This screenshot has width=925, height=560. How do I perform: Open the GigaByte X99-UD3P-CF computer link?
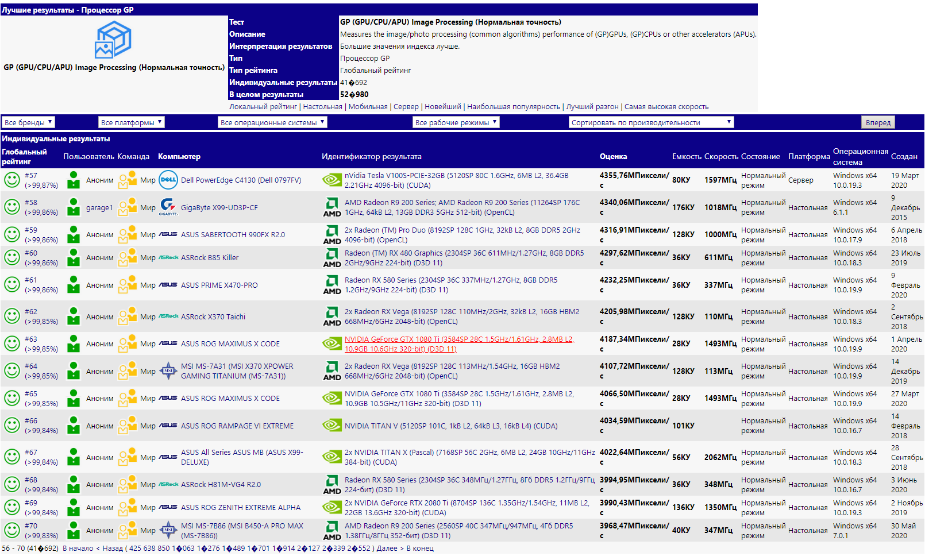pos(219,208)
